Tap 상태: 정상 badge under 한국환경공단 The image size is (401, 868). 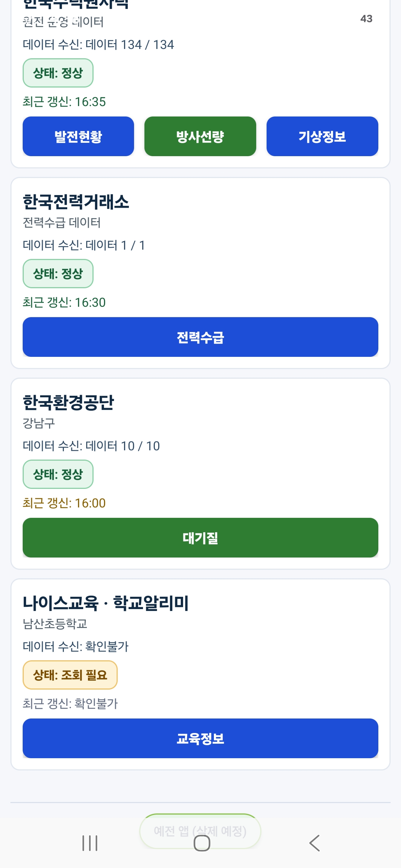tap(58, 474)
